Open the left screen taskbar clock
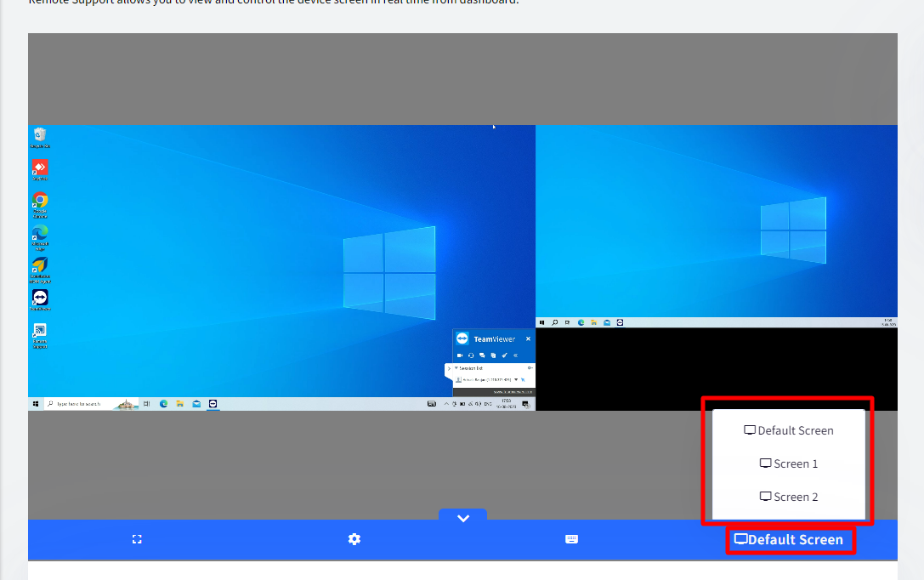This screenshot has width=924, height=580. [506, 404]
